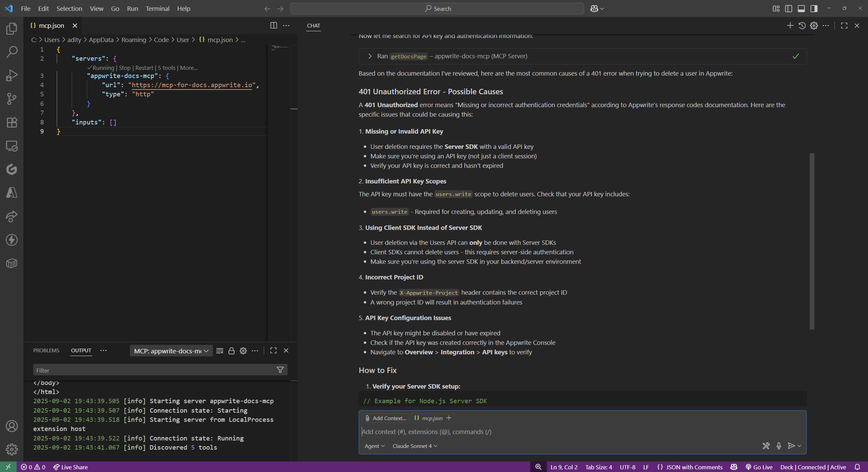Switch to the OUTPUT tab
Screen dimensions: 868x472
coord(81,350)
